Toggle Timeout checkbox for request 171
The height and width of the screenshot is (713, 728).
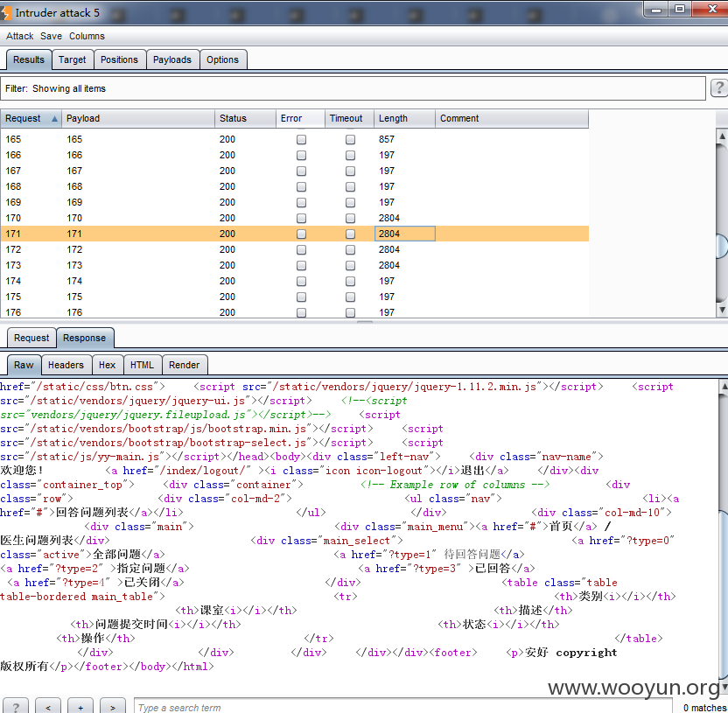click(x=351, y=234)
